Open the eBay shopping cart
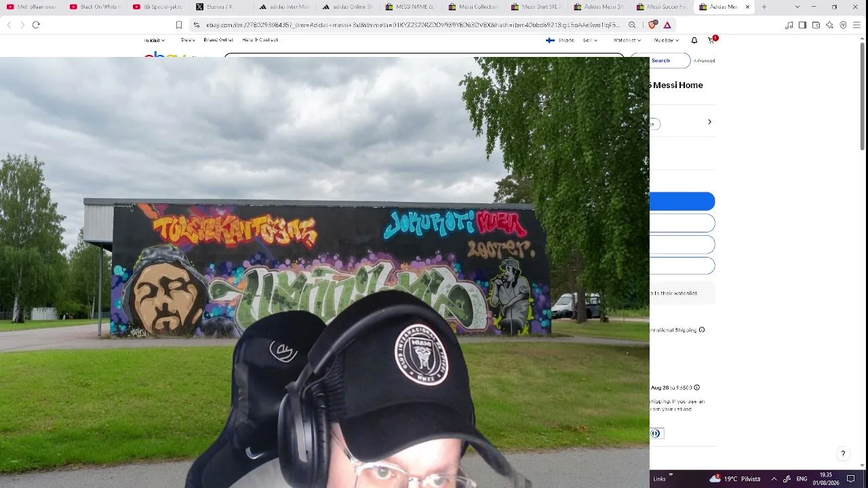The height and width of the screenshot is (488, 868). [711, 40]
